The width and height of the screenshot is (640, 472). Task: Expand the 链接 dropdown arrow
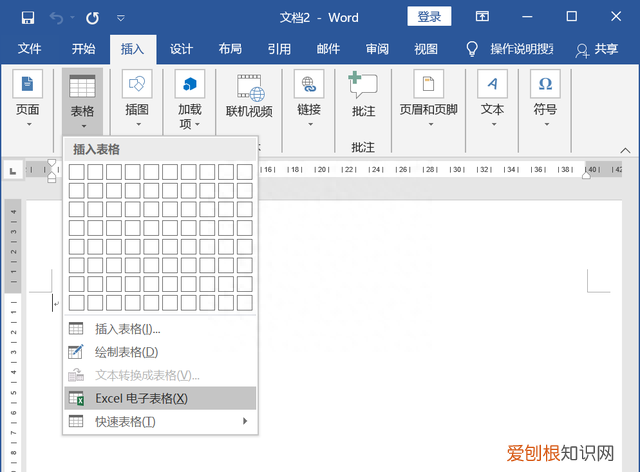[310, 124]
